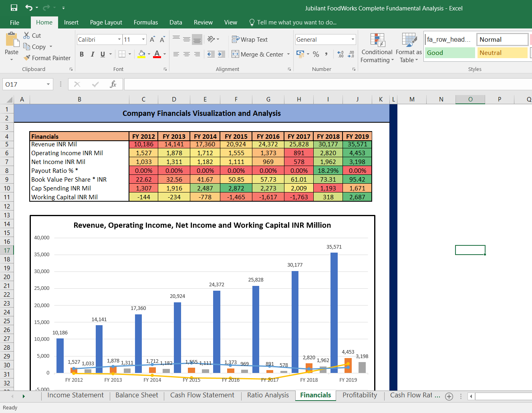Open the Balance Sheet sheet tab
Image resolution: width=532 pixels, height=413 pixels.
137,395
